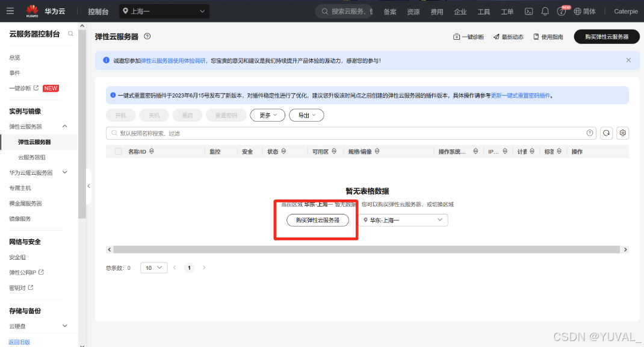Sort by 可用区 column
Image resolution: width=644 pixels, height=347 pixels.
coord(334,151)
